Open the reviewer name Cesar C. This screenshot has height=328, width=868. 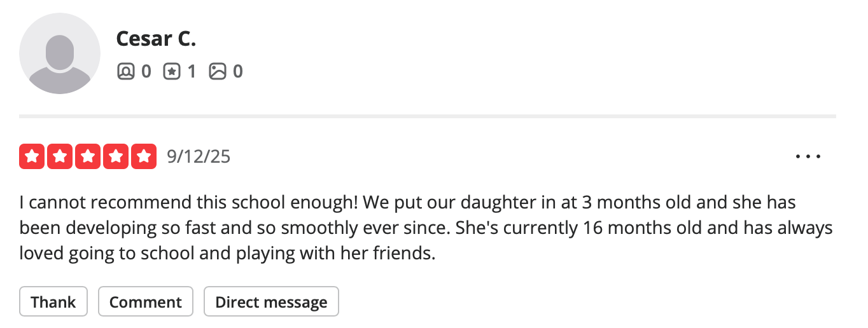click(x=156, y=39)
